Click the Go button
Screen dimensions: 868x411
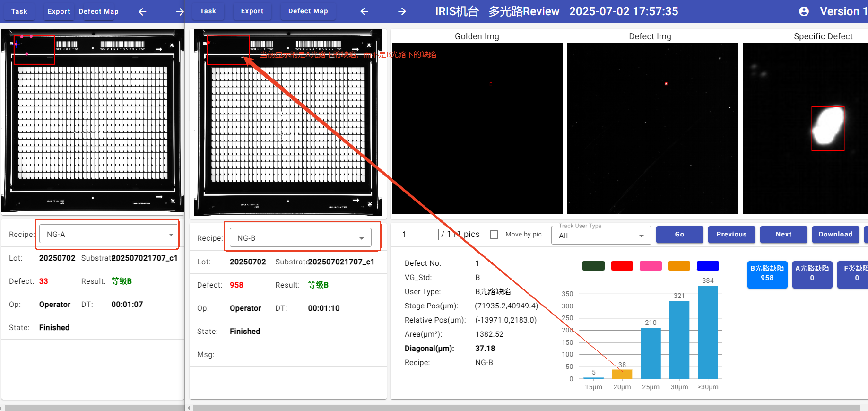(x=679, y=234)
